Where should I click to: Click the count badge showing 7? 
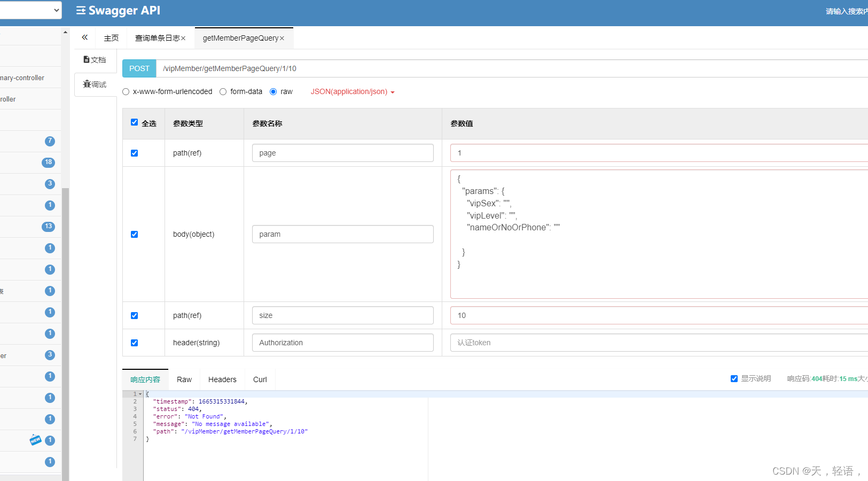pyautogui.click(x=50, y=141)
